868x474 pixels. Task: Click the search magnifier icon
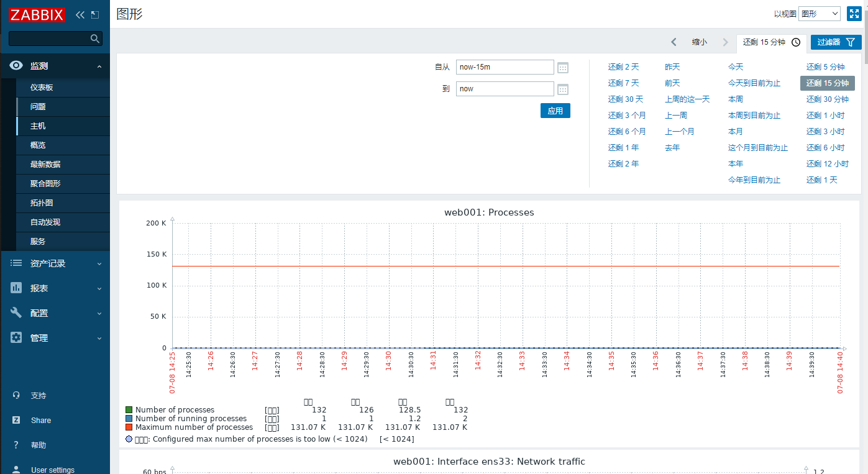click(95, 39)
